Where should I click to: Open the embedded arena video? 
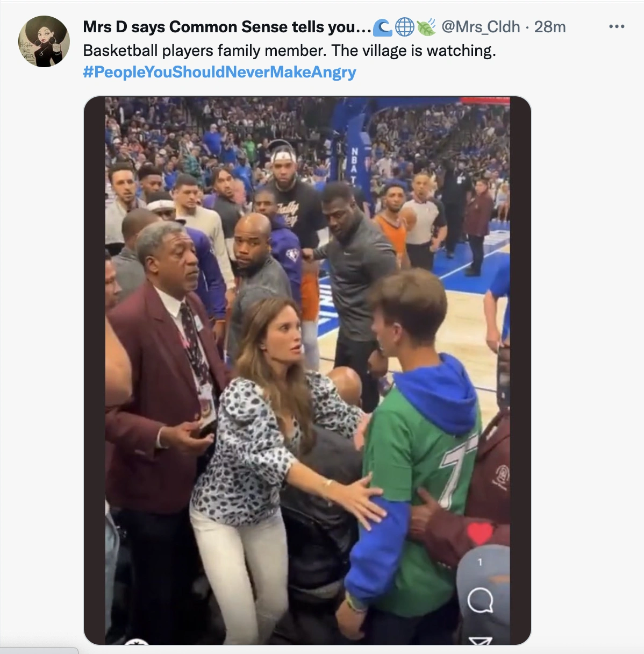[307, 323]
